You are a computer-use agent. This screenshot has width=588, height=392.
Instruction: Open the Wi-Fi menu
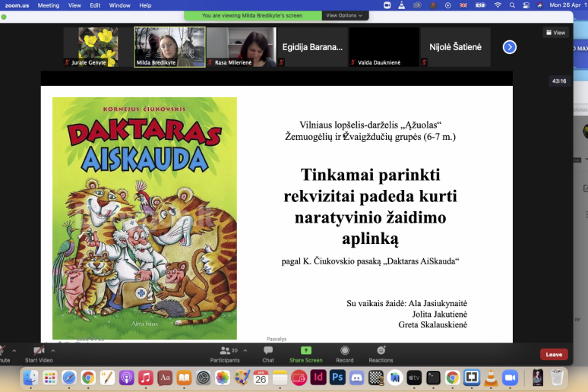pos(498,5)
